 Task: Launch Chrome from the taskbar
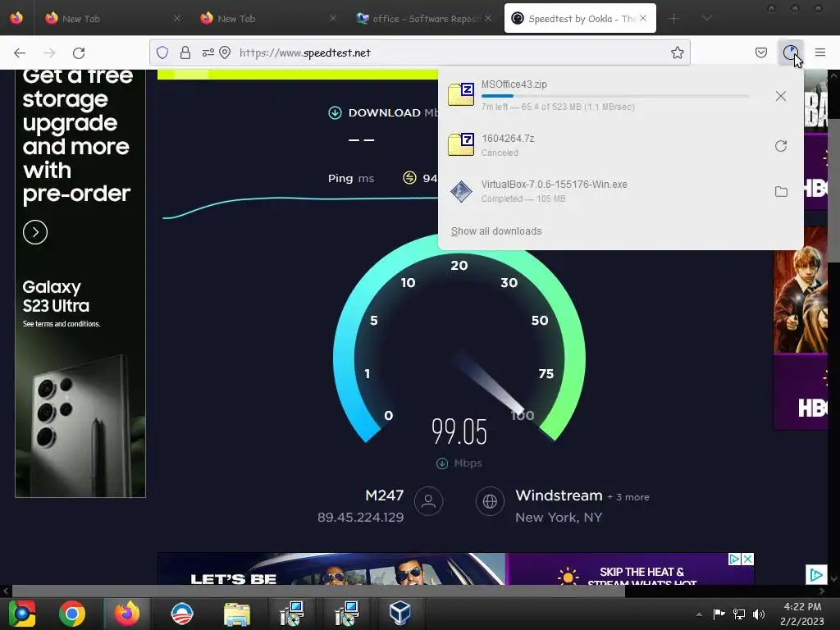point(72,614)
